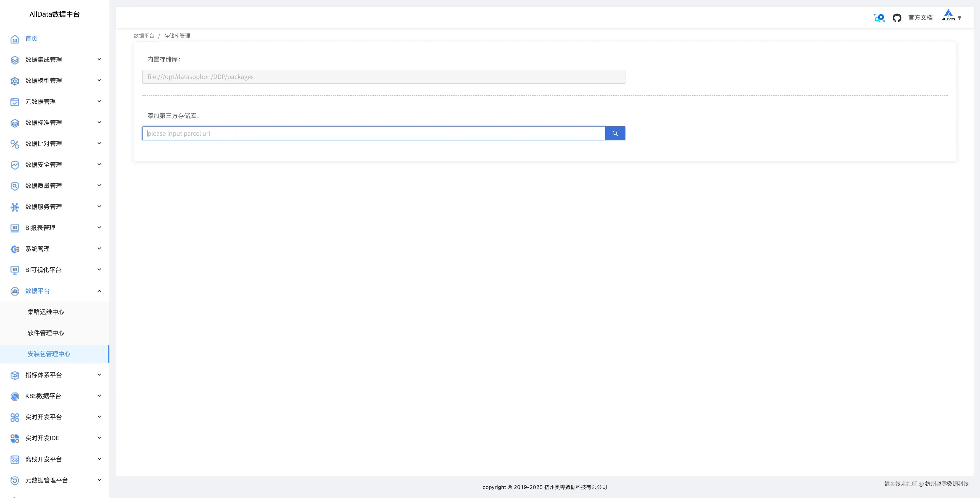Click the 数据平台 breadcrumb link
980x498 pixels.
[143, 36]
